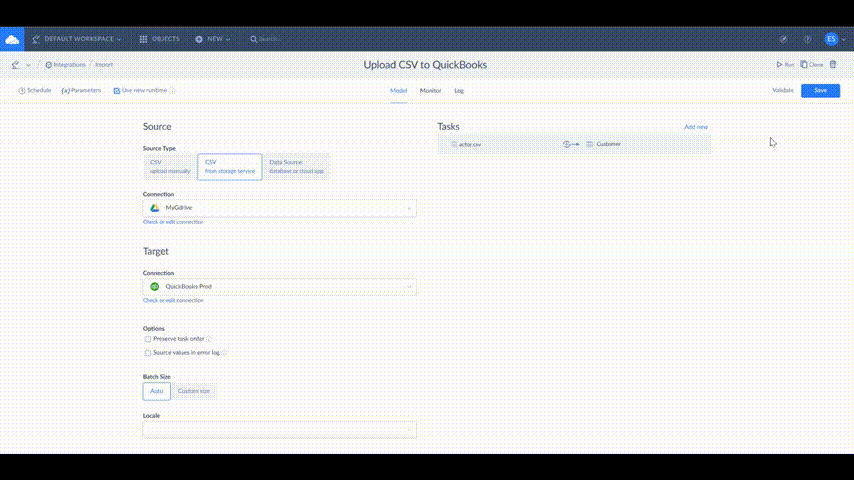The width and height of the screenshot is (854, 480).
Task: Click the workspace icon in breadcrumb bar
Action: point(15,65)
